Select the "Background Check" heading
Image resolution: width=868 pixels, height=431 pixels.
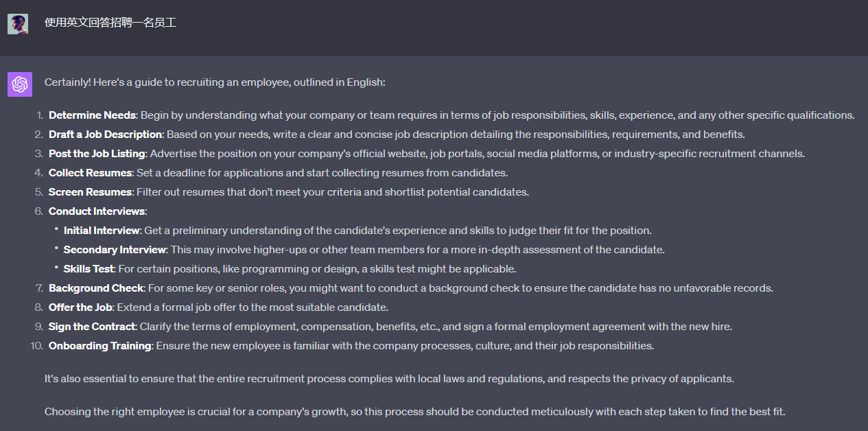(x=96, y=288)
